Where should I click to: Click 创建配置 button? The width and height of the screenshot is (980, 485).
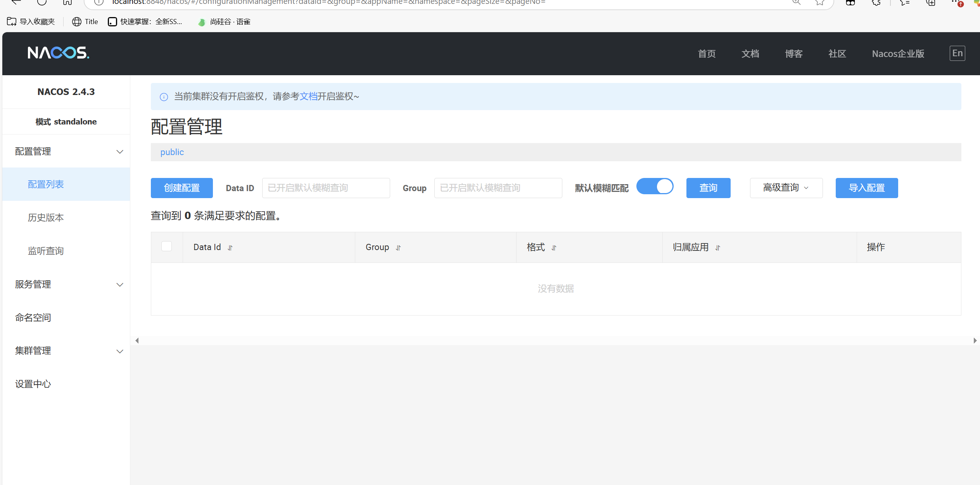click(181, 188)
